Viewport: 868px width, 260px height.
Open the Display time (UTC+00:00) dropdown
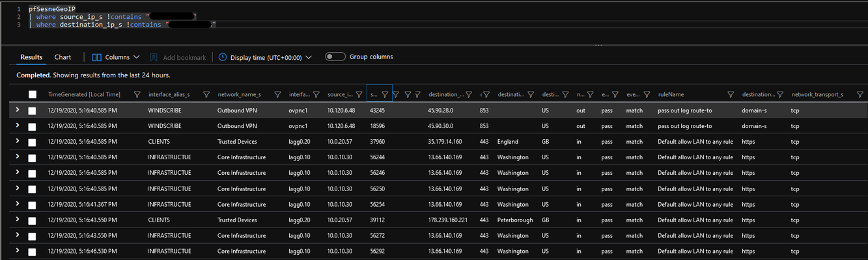(x=266, y=57)
